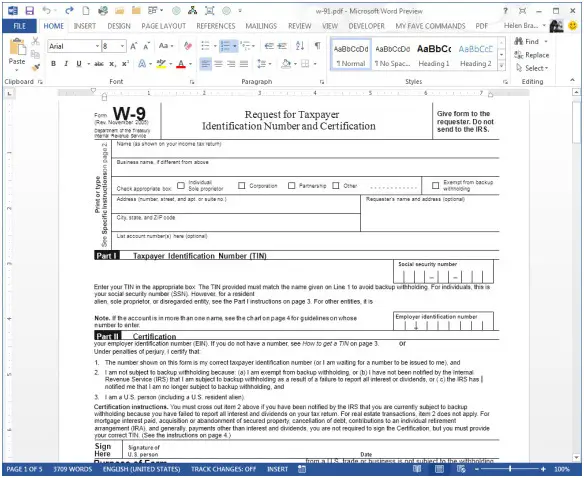The height and width of the screenshot is (478, 584).
Task: Open the PAGE LAYOUT ribbon tab
Action: point(164,26)
